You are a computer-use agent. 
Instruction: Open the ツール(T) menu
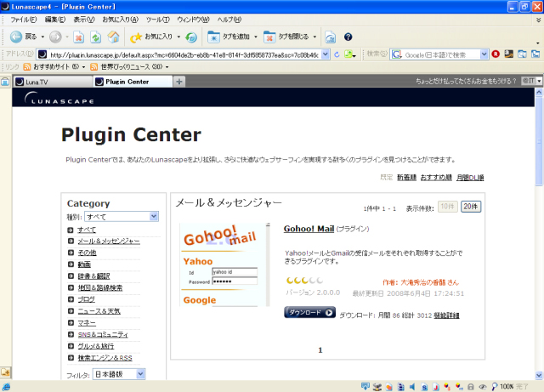point(157,20)
